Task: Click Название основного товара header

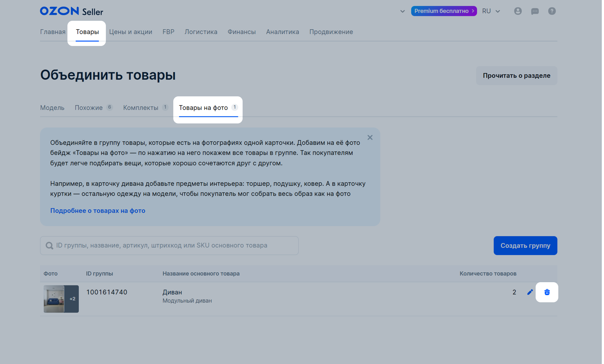Action: pos(201,274)
